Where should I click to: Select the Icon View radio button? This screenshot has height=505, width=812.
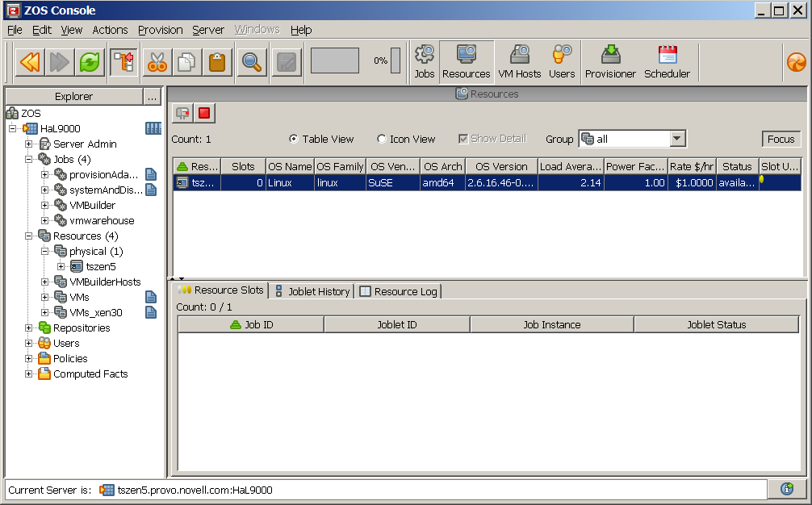pos(382,139)
